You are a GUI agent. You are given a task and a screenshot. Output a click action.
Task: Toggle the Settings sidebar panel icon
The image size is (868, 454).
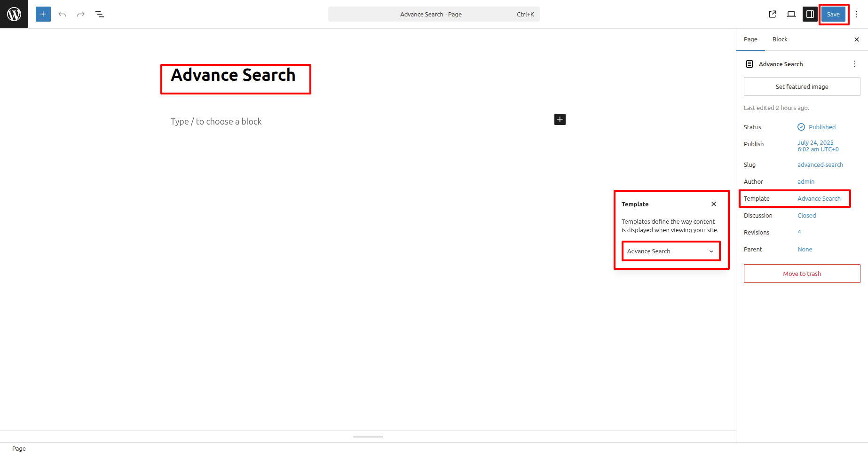coord(810,14)
